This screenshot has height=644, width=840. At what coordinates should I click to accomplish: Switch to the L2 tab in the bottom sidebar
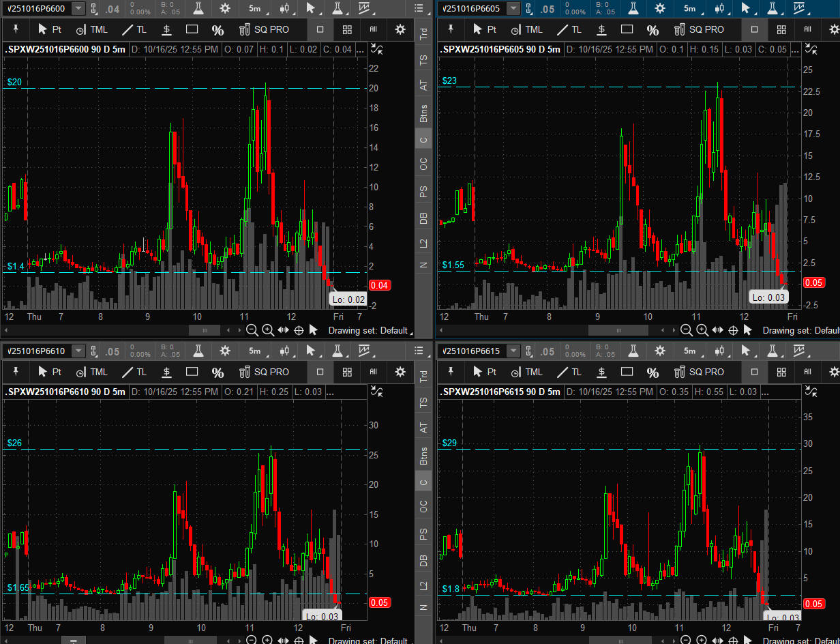tap(424, 585)
